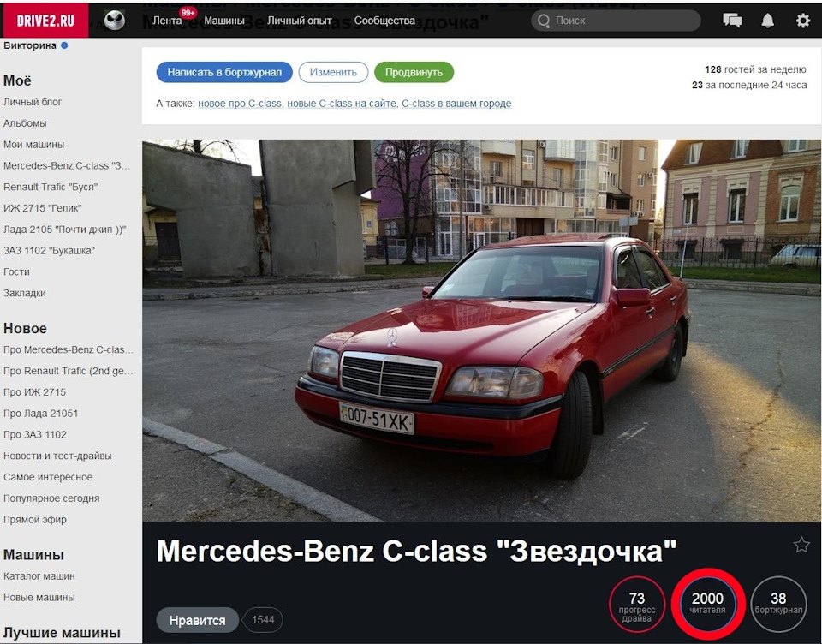Open the user avatar profile icon
Screen dimensions: 822x644
tap(114, 21)
